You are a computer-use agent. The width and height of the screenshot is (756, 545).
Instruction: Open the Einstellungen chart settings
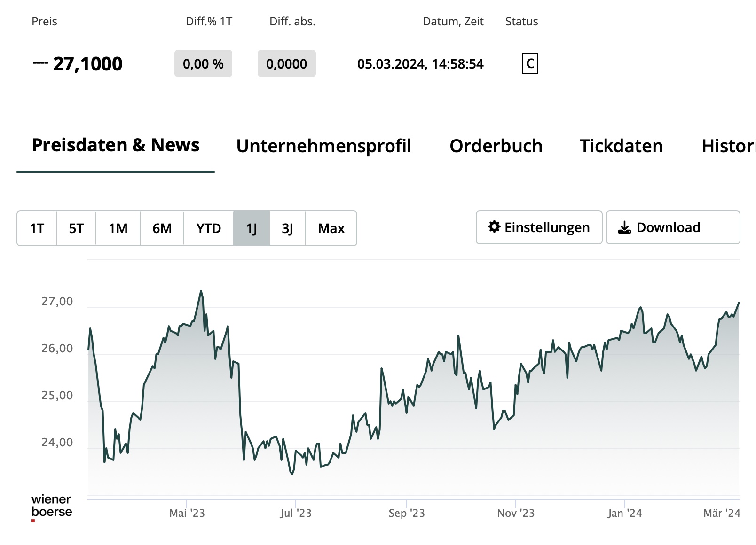click(539, 227)
